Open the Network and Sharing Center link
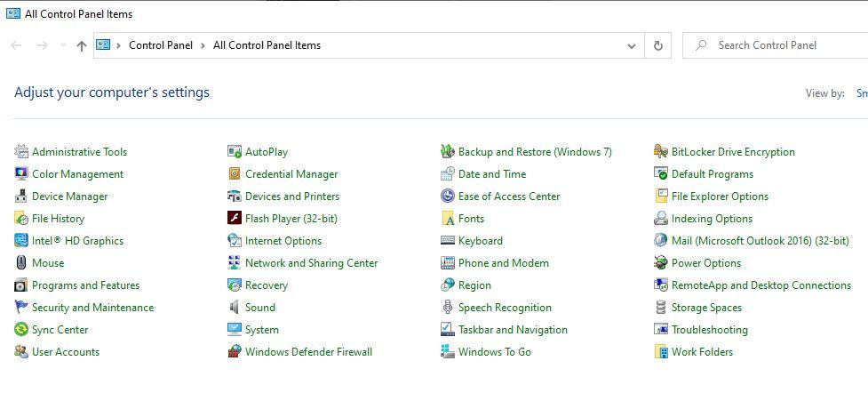The height and width of the screenshot is (417, 868). [311, 263]
